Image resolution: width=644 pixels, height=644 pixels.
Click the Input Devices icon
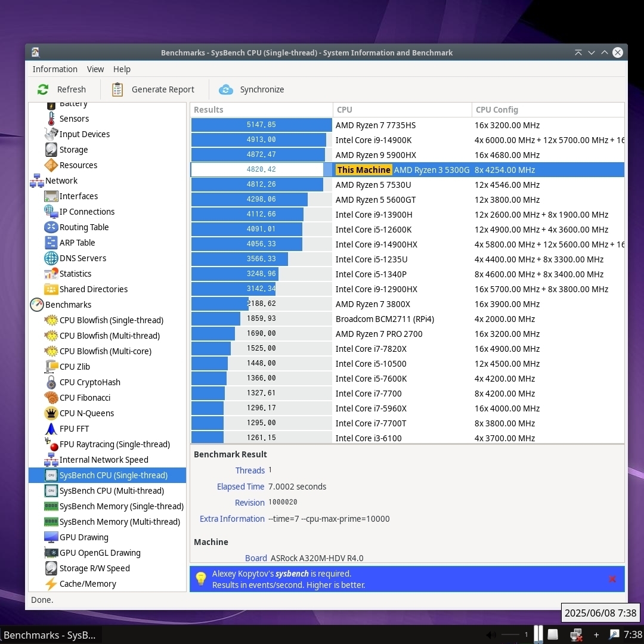51,134
